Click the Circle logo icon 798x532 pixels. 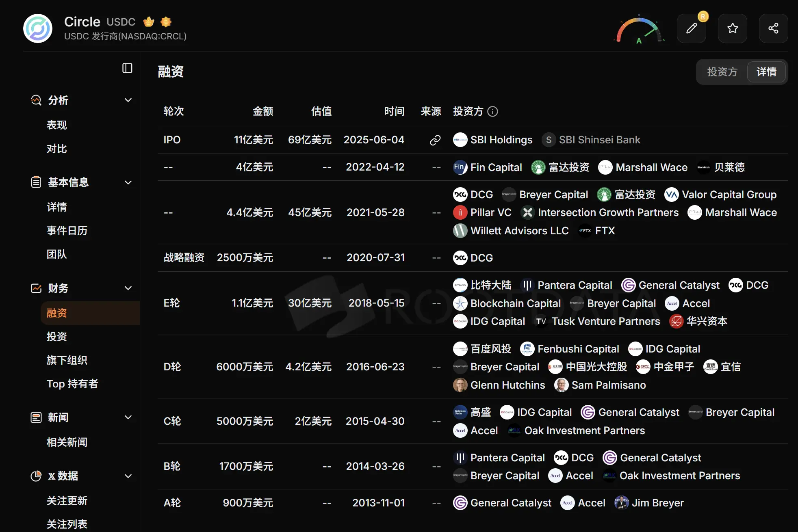(38, 28)
